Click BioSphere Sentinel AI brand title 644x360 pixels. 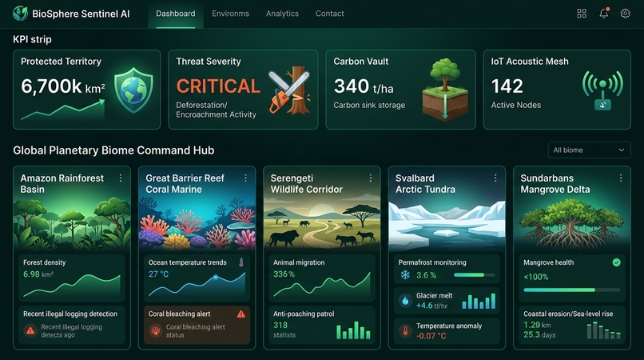pyautogui.click(x=81, y=14)
